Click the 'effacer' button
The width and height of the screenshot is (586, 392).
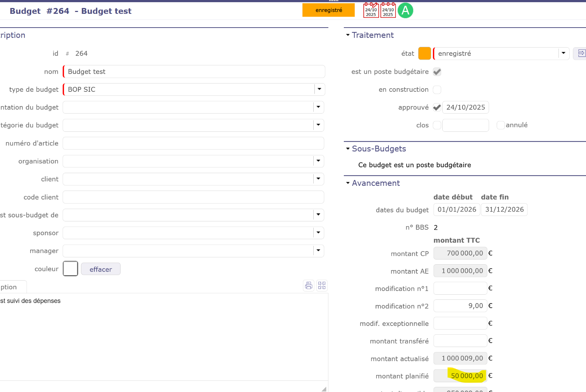click(x=101, y=269)
